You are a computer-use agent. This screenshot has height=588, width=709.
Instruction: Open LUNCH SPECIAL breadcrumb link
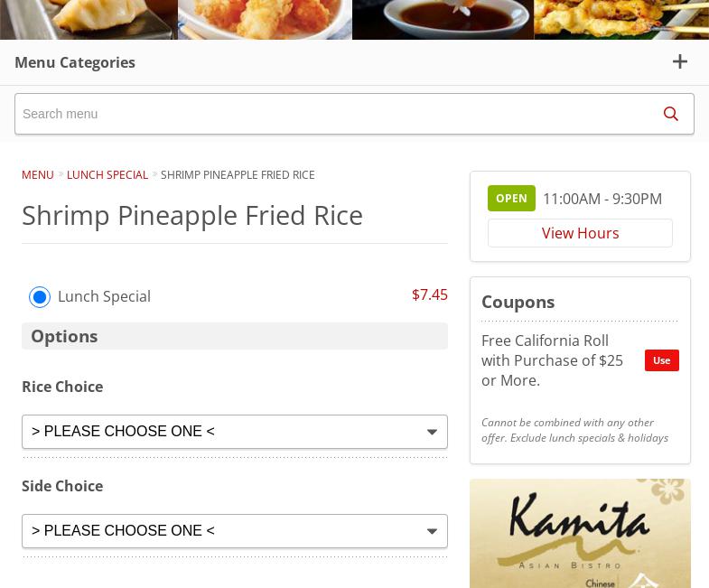click(x=107, y=174)
